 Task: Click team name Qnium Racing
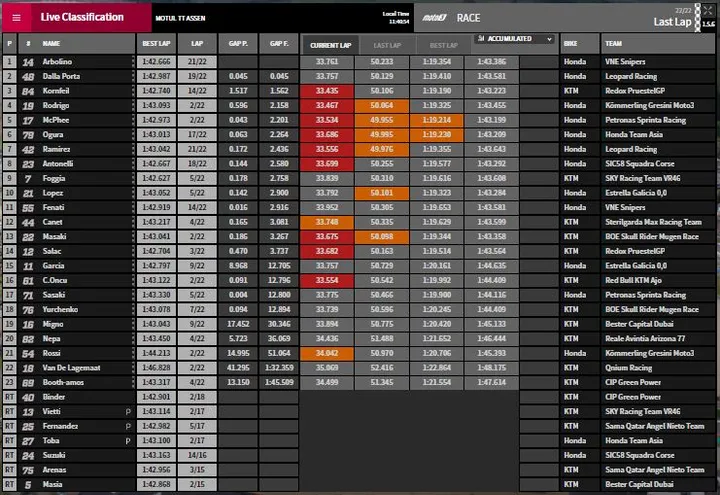pyautogui.click(x=628, y=368)
